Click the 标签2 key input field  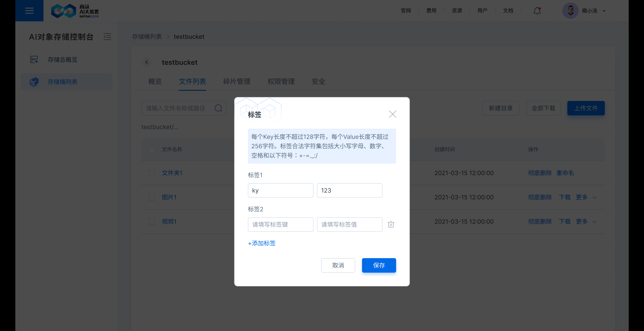(280, 224)
